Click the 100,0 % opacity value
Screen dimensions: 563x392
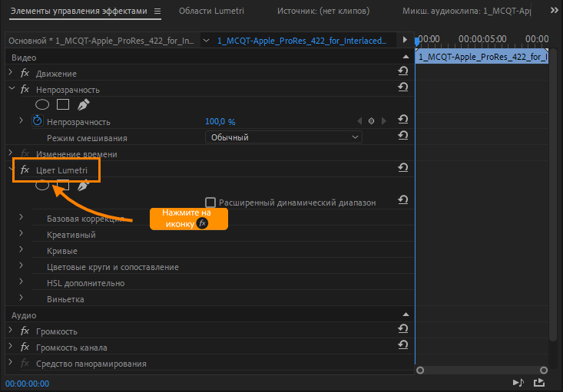coord(220,121)
